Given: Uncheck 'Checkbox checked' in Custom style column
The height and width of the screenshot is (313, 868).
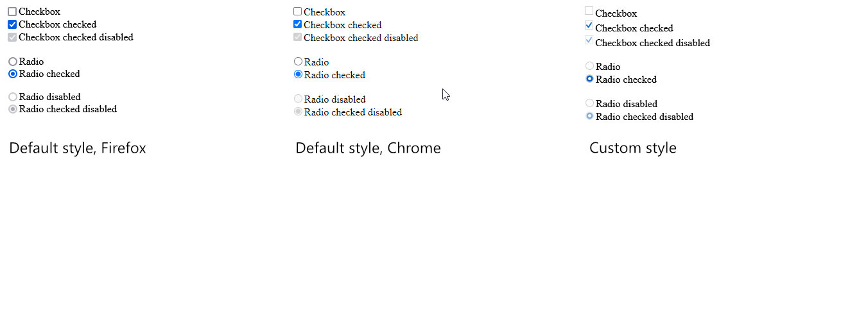Looking at the screenshot, I should pyautogui.click(x=589, y=26).
